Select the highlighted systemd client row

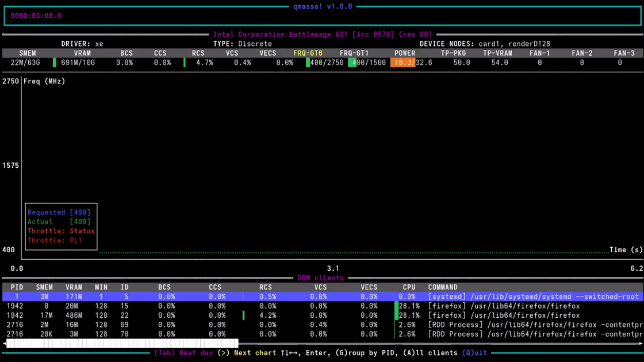click(x=322, y=296)
